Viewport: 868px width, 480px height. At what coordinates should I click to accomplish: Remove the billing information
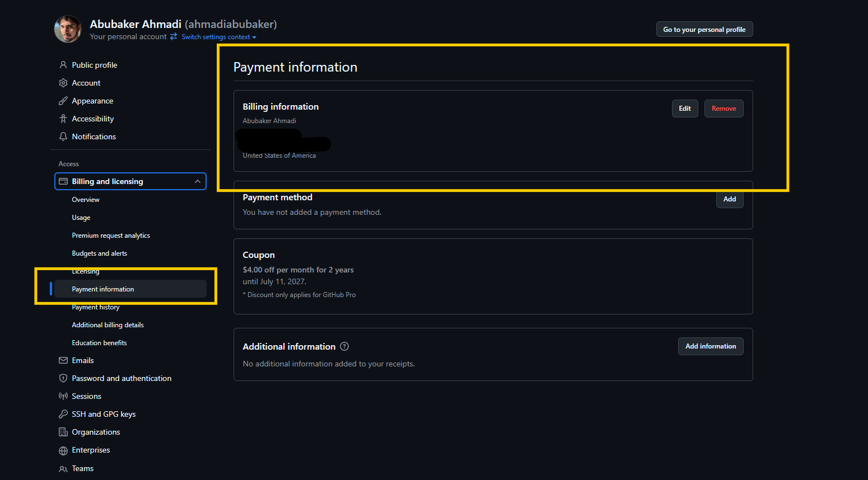[x=724, y=109]
